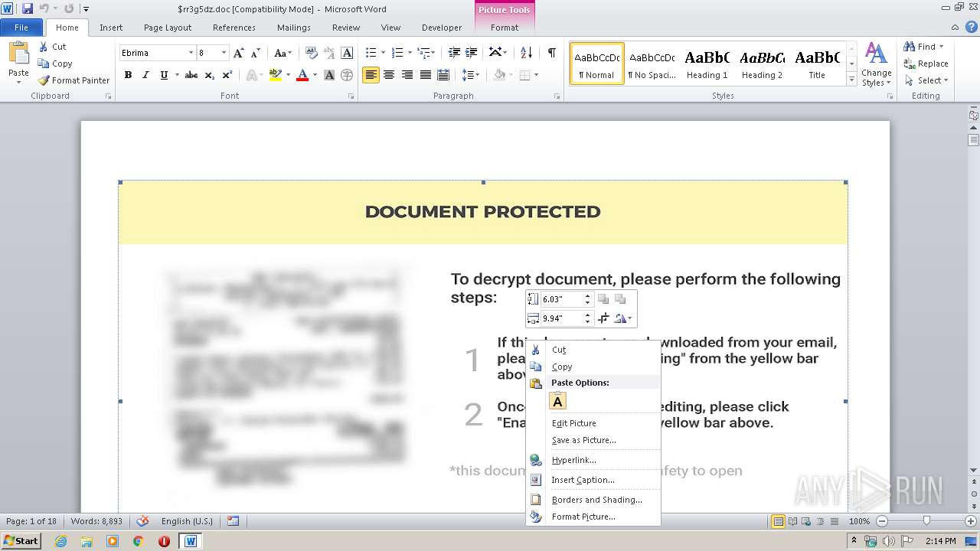Click the Save icon in Quick Access
This screenshot has width=980, height=551.
point(28,8)
